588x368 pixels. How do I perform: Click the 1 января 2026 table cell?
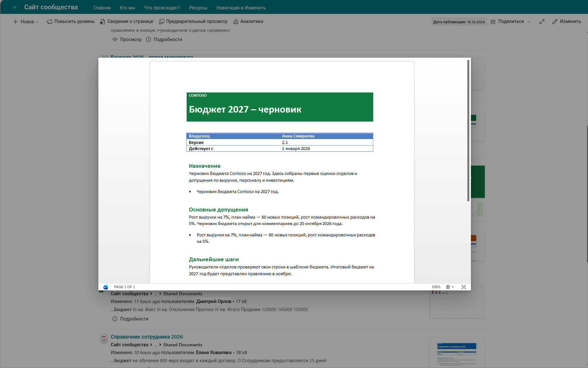point(296,149)
